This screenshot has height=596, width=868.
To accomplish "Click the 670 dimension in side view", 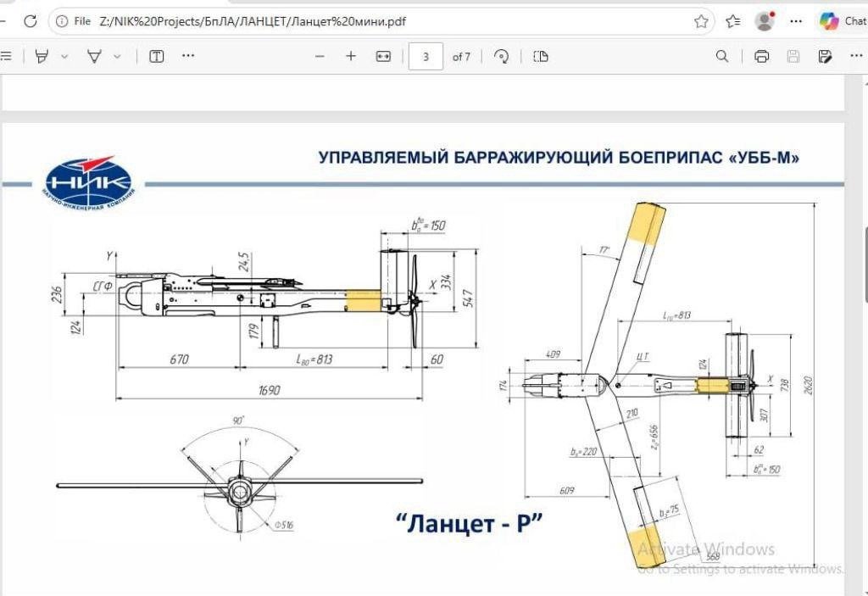I will (x=180, y=359).
